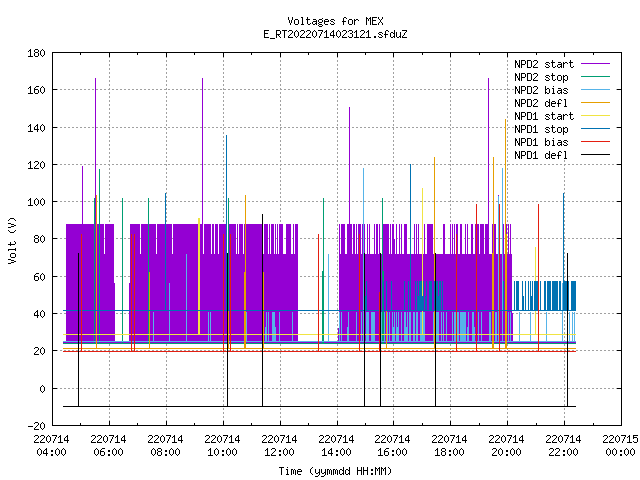Click the 20:00 x-axis tick label
Viewport: 640px width, 480px height.
(x=506, y=452)
